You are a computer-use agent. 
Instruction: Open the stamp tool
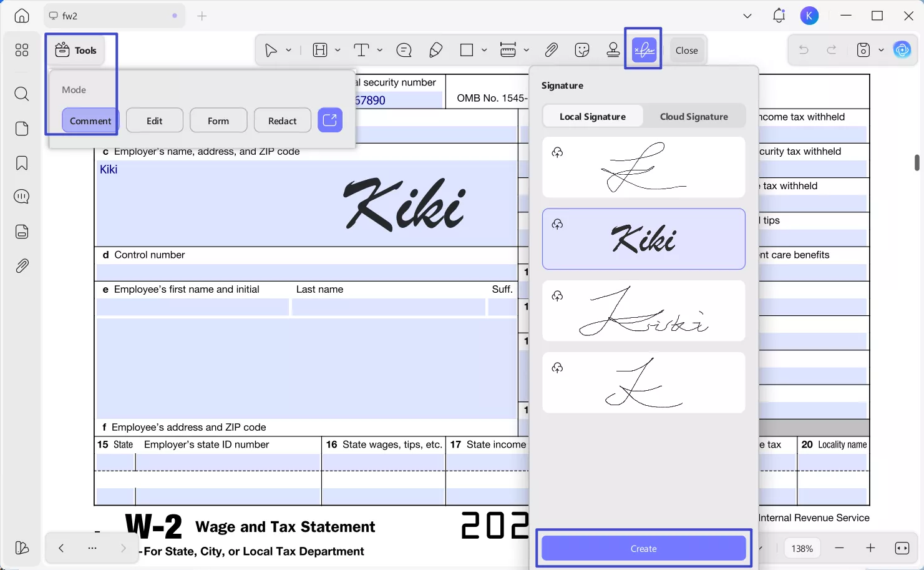tap(613, 51)
